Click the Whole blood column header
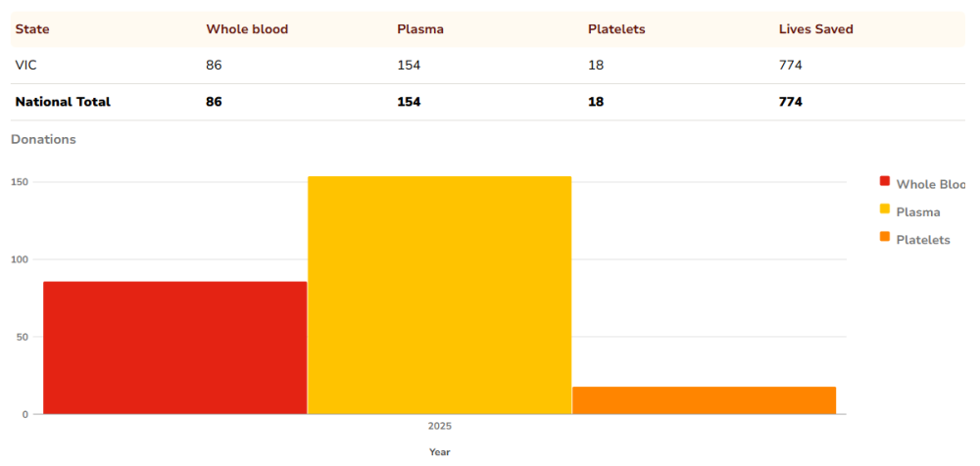 click(247, 29)
